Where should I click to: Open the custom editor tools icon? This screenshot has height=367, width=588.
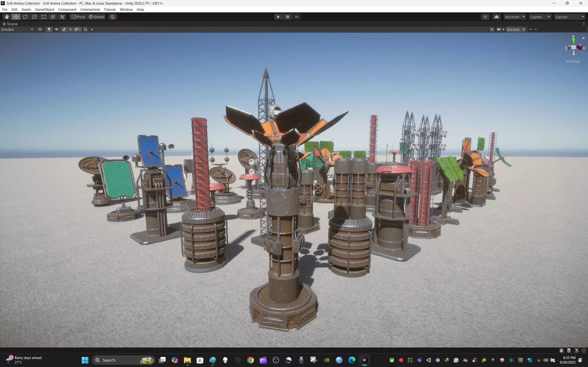pos(62,17)
